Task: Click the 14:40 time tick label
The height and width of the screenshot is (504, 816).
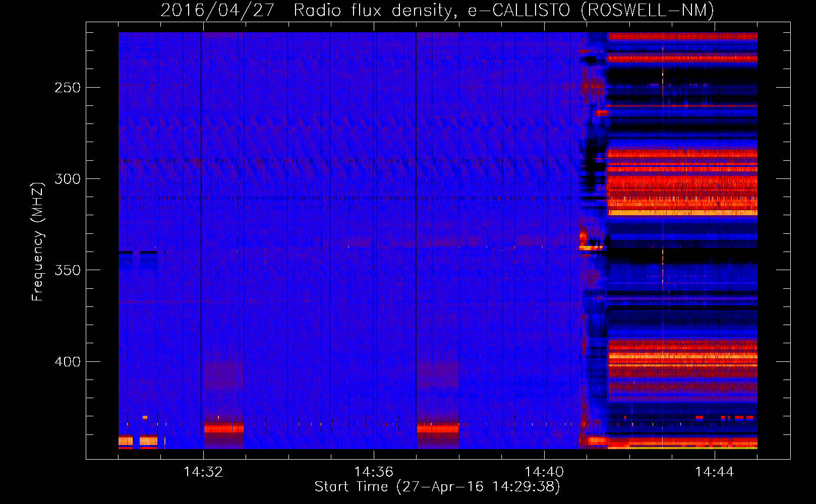Action: [544, 472]
